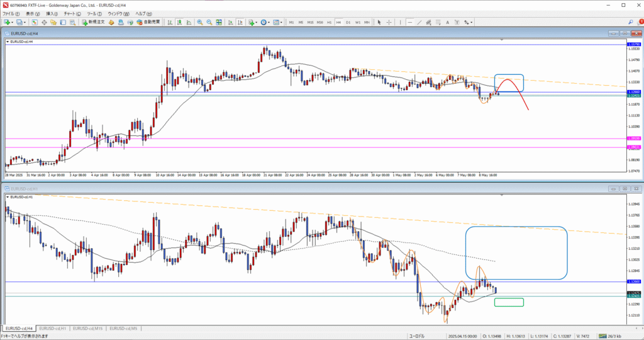The height and width of the screenshot is (340, 644).
Task: Switch to candlestick chart display
Action: tap(179, 22)
